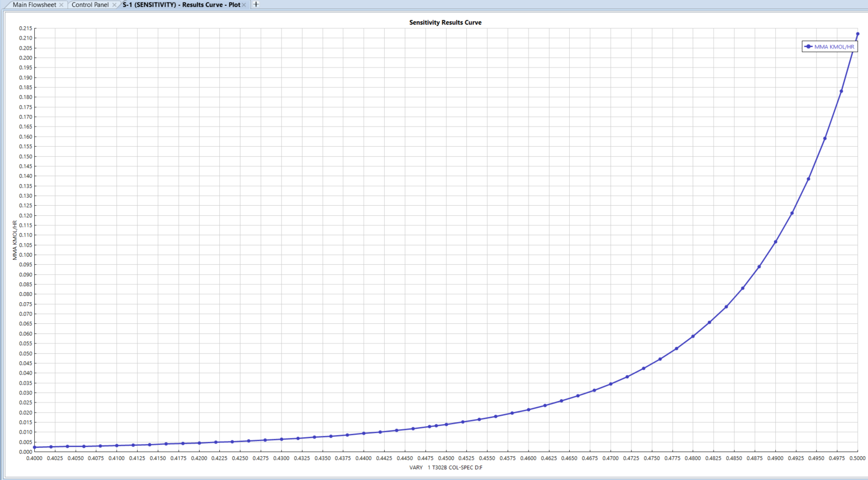Viewport: 868px width, 480px height.
Task: Click the y-axis tick label 0.125
Action: tap(25, 206)
